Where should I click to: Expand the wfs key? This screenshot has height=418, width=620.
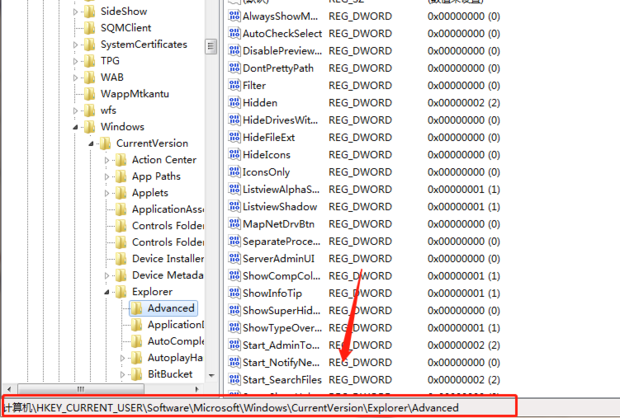75,111
